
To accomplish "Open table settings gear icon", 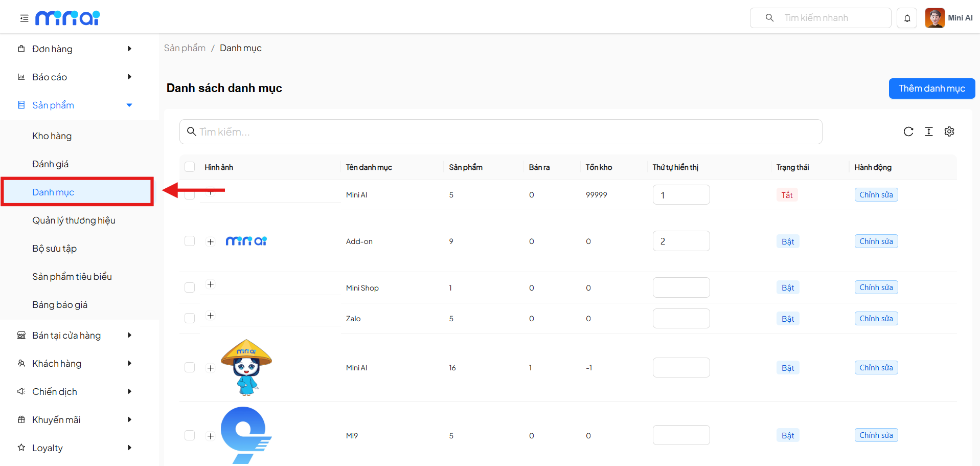I will pyautogui.click(x=949, y=131).
